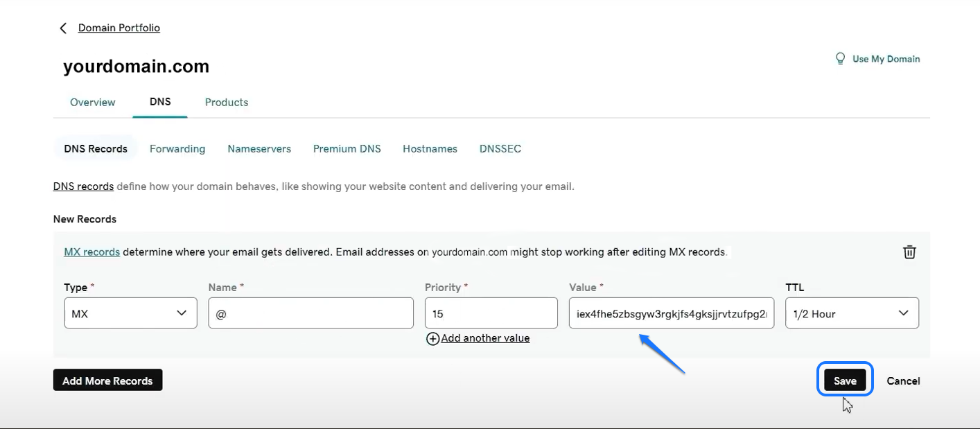
Task: Click the lightbulb Use My Domain icon
Action: pyautogui.click(x=840, y=59)
